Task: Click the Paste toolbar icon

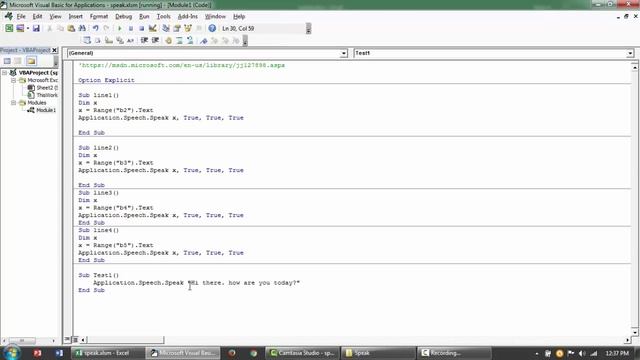Action: (x=71, y=28)
